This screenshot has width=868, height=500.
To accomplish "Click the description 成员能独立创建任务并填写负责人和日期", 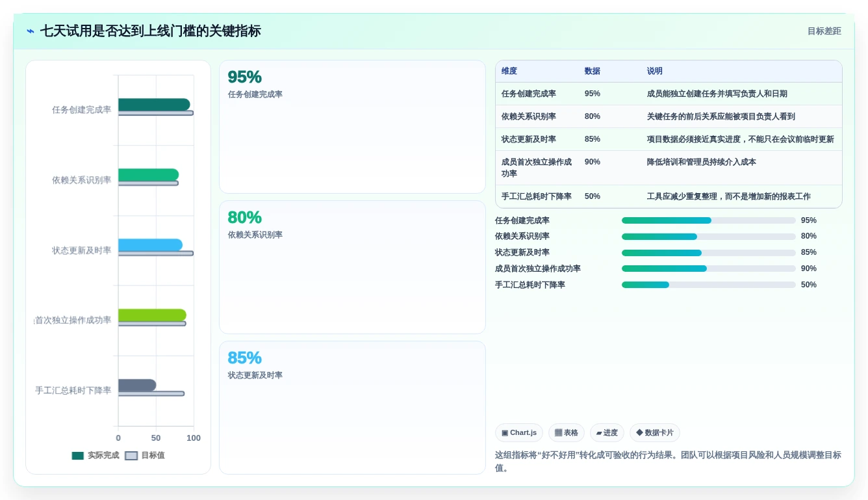I will pyautogui.click(x=717, y=94).
